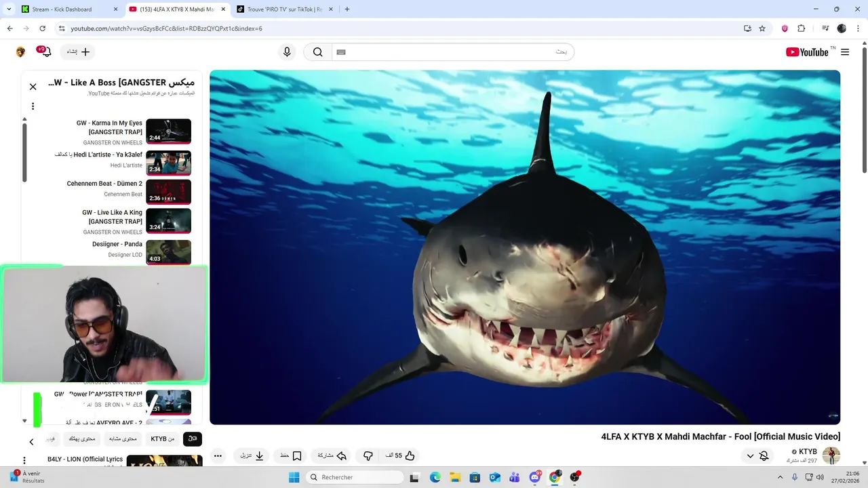
Task: Open the Windows Start menu
Action: tap(294, 477)
